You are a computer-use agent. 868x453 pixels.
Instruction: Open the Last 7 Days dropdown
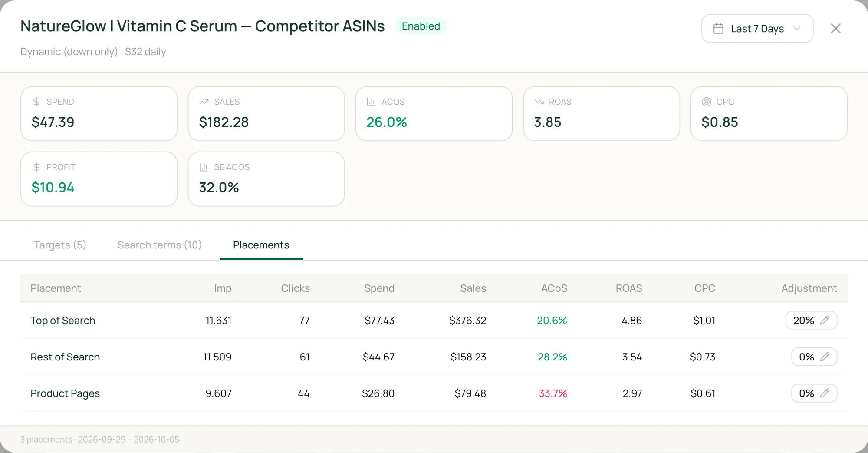coord(757,29)
